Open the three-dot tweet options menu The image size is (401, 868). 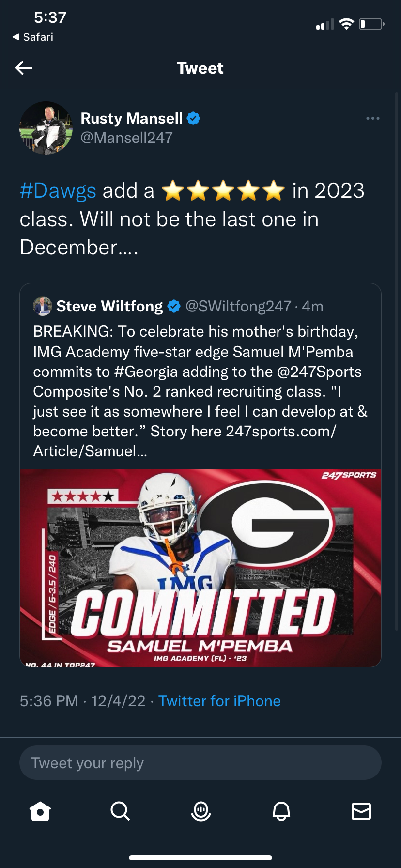(372, 118)
